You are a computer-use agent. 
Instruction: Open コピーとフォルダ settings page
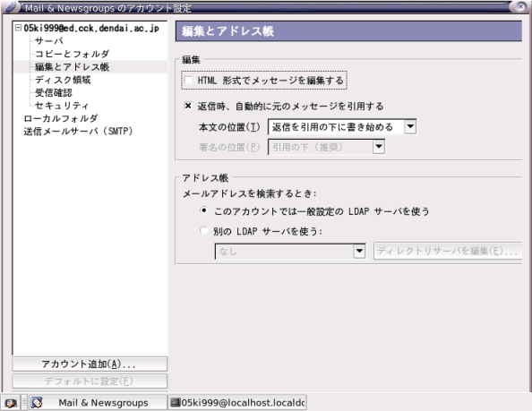tap(73, 54)
